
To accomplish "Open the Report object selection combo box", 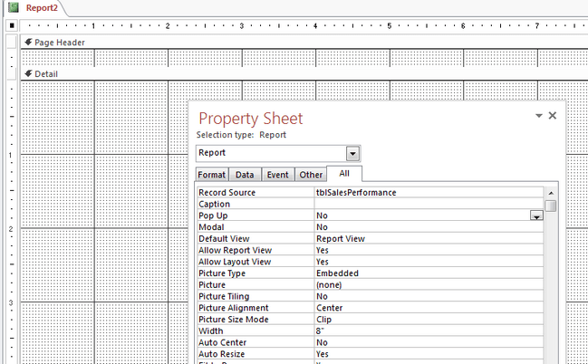I will (352, 153).
